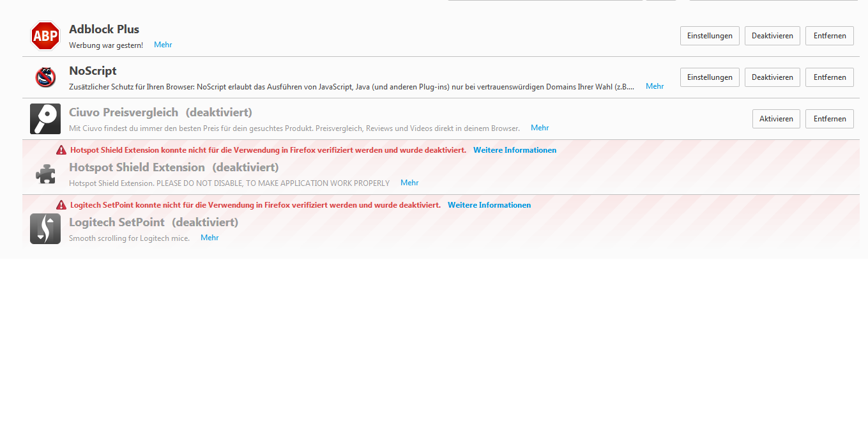Image resolution: width=868 pixels, height=423 pixels.
Task: Select the NoScript title
Action: tap(93, 71)
